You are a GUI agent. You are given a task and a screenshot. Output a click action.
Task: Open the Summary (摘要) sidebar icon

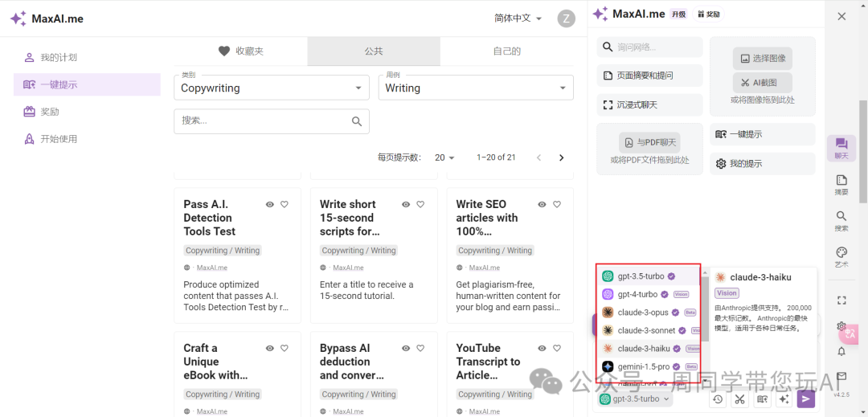841,185
